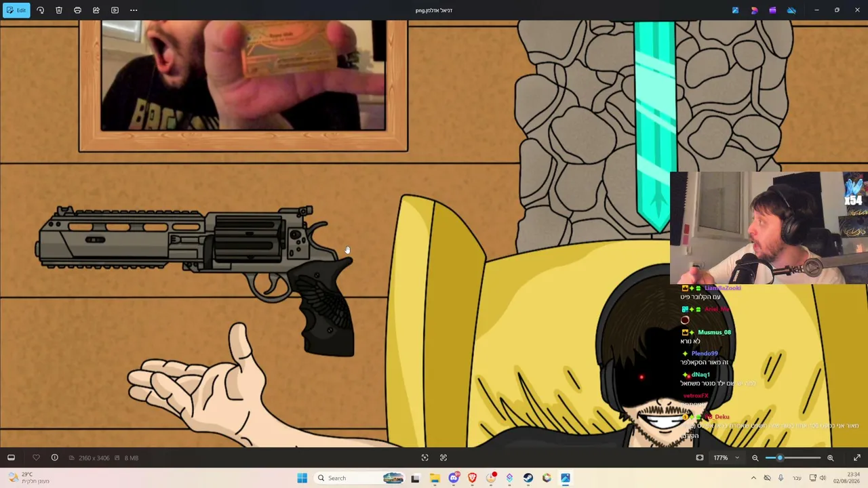Click the zoom in magnifier icon

830,457
